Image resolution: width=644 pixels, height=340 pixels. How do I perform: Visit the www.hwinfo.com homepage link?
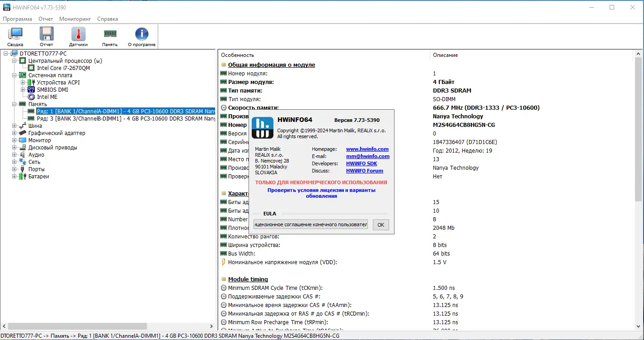(367, 149)
